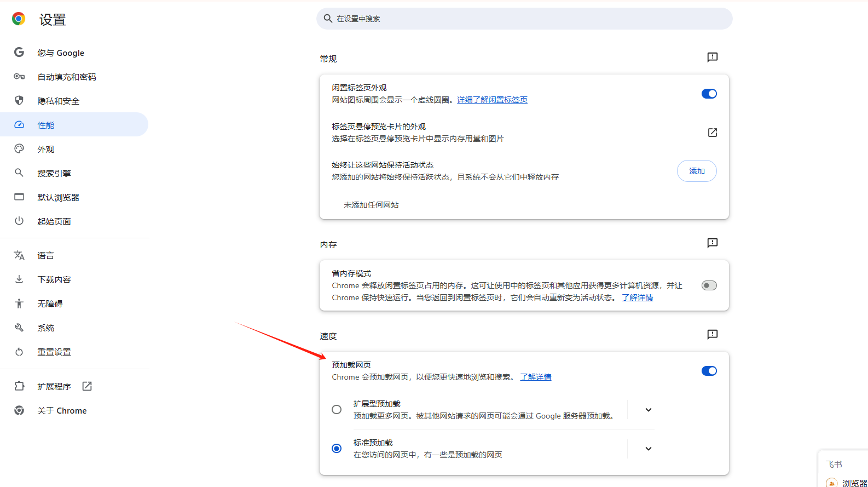This screenshot has height=487, width=868.
Task: Toggle 闲置标签页外观 switch off
Action: [x=709, y=94]
